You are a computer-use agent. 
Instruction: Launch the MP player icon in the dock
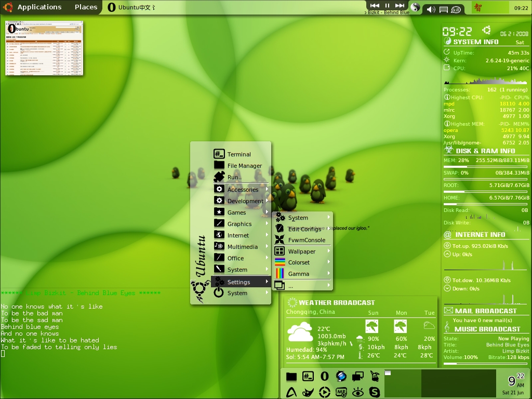point(341,392)
